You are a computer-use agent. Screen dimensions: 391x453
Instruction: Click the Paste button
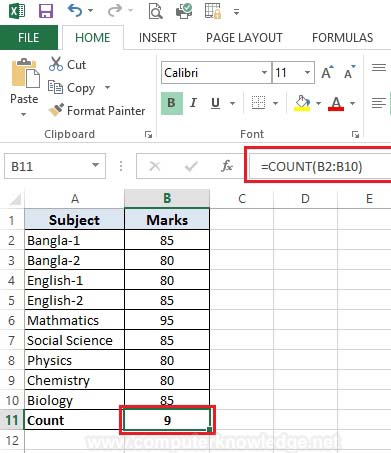coord(24,88)
